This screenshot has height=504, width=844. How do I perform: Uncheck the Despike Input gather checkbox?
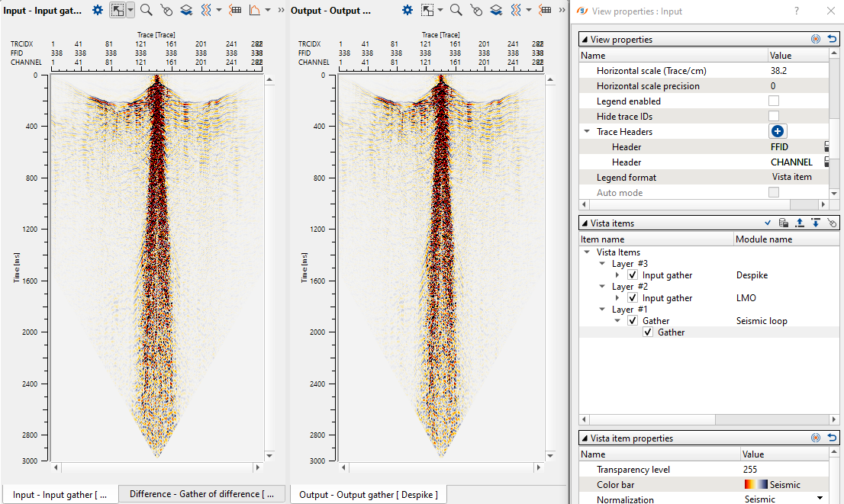point(633,275)
